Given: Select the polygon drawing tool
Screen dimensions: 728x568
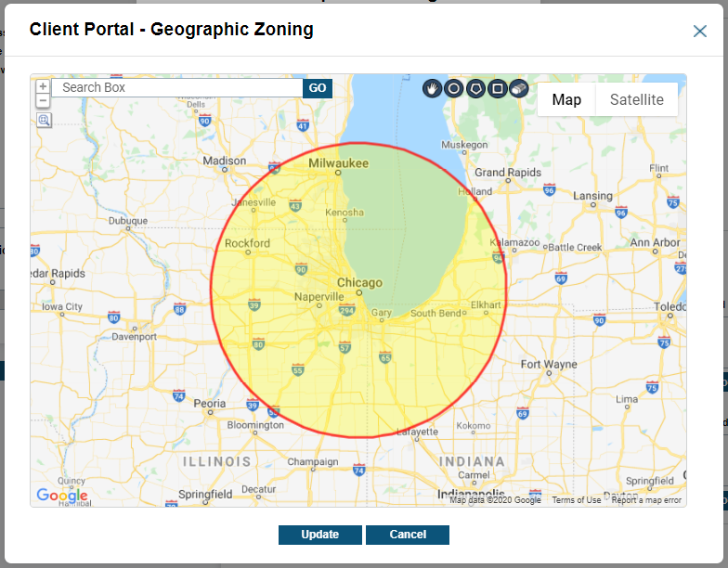Looking at the screenshot, I should tap(475, 88).
